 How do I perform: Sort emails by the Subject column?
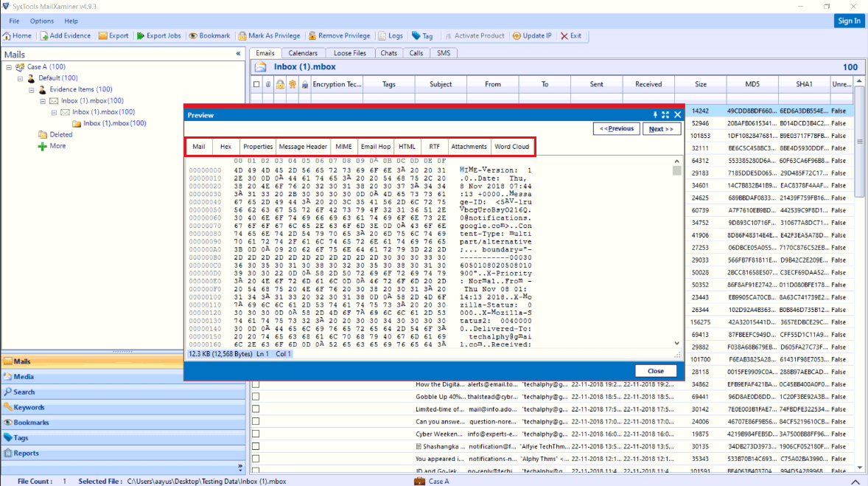[x=441, y=84]
